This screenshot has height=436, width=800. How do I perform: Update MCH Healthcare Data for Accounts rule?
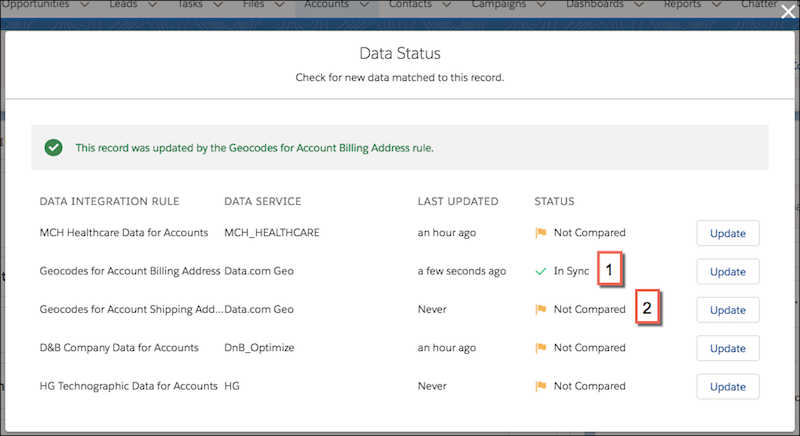click(x=728, y=233)
